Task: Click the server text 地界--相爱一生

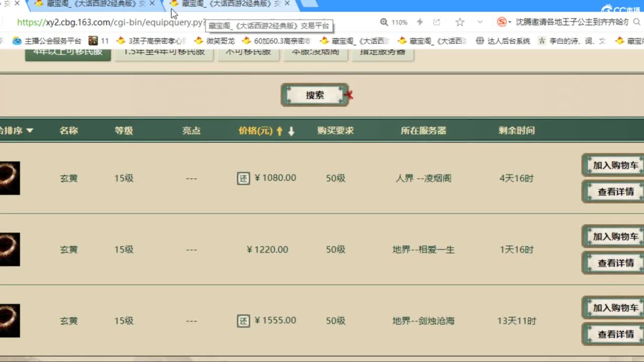Action: 424,249
